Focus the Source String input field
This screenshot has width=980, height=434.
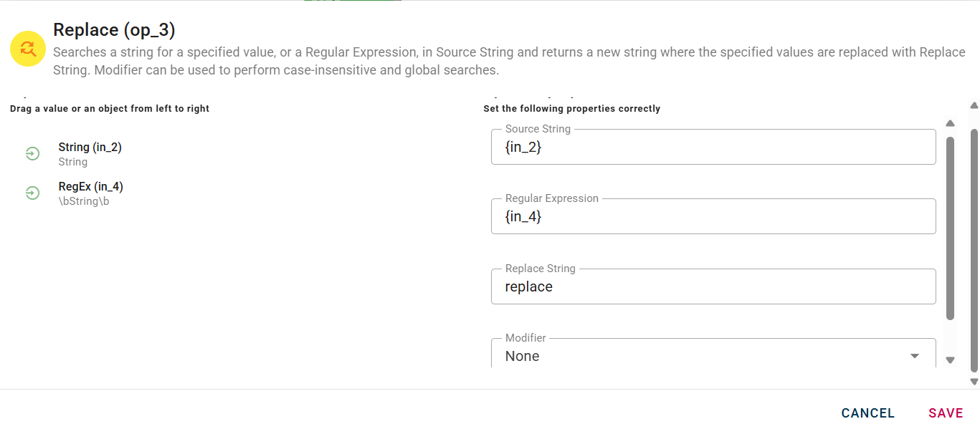(713, 148)
